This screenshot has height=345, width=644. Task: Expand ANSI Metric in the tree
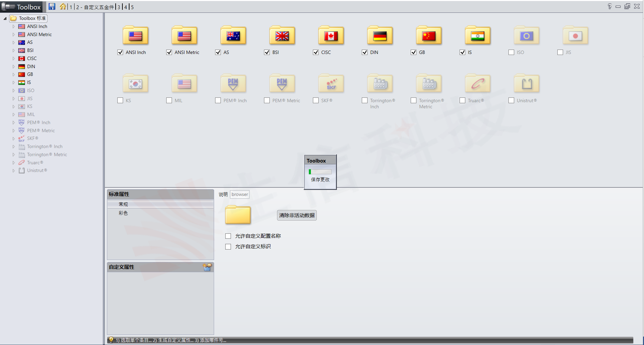coord(14,34)
